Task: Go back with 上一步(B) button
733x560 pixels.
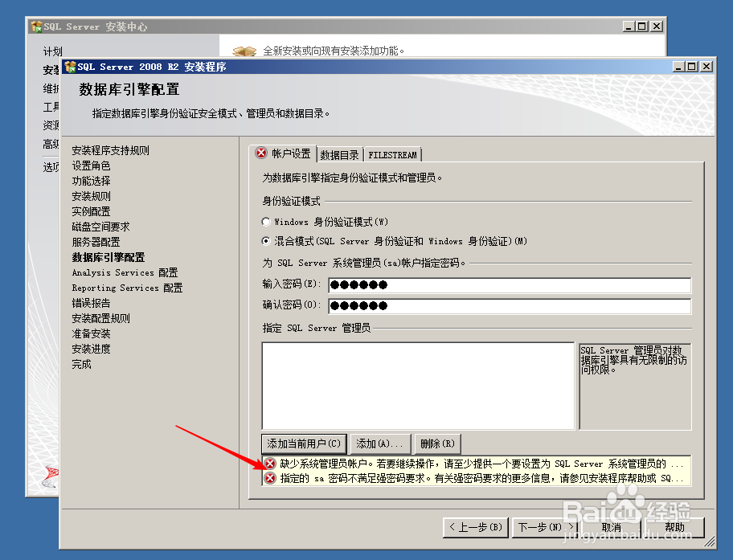Action: coord(476,527)
